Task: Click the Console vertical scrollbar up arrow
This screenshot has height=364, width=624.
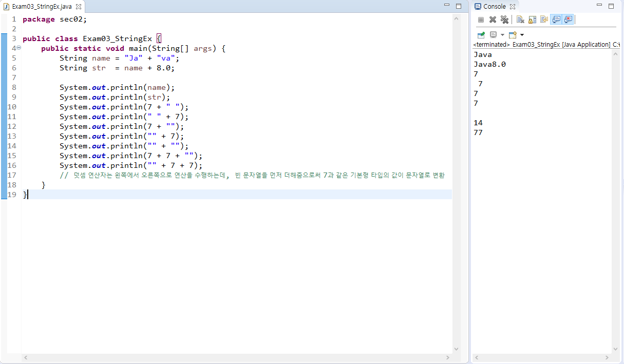Action: 616,53
